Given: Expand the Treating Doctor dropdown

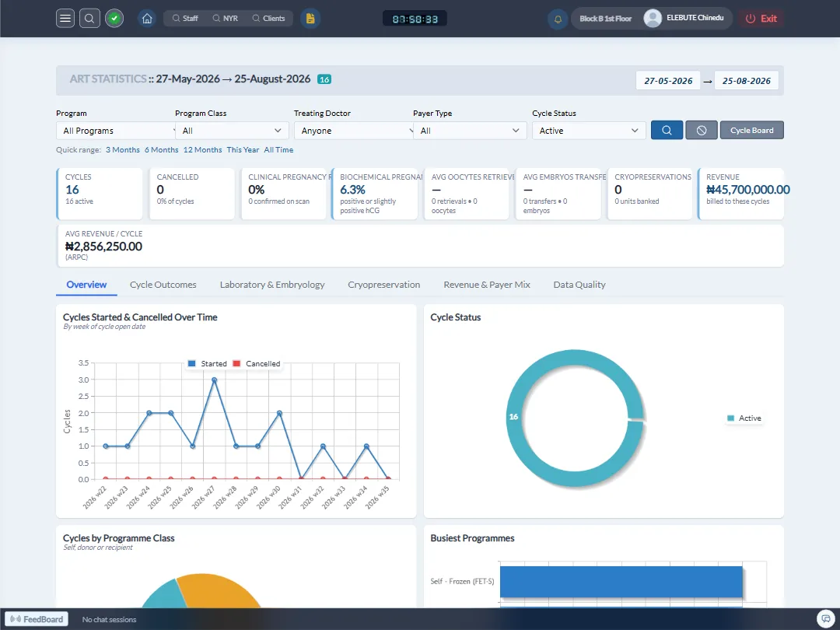Looking at the screenshot, I should [x=354, y=131].
